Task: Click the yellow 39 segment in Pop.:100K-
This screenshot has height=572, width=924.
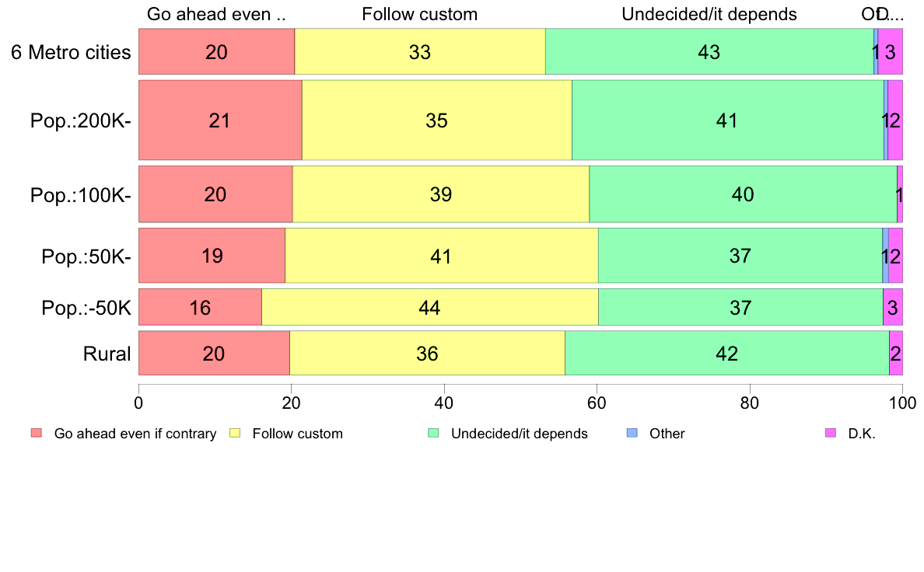Action: tap(440, 194)
